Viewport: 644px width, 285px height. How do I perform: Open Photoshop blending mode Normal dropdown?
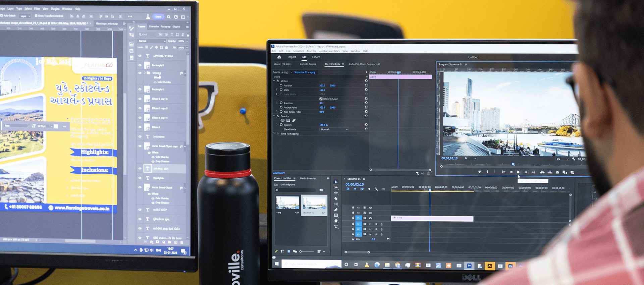click(152, 41)
